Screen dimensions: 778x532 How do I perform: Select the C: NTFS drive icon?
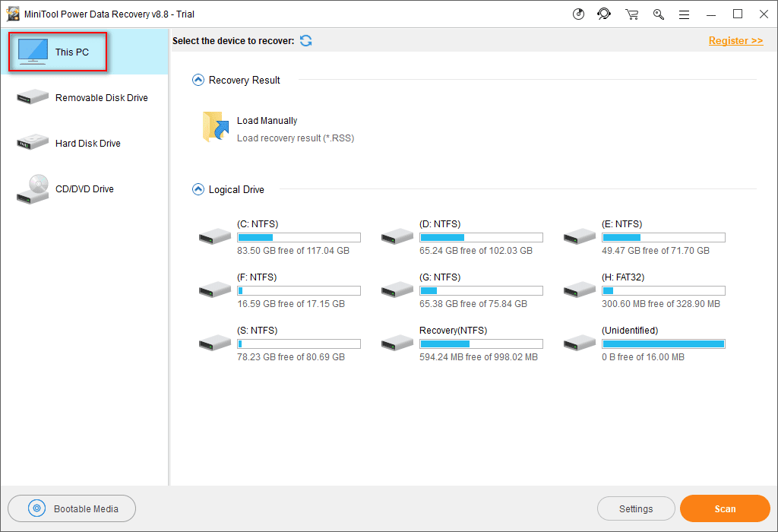(215, 236)
